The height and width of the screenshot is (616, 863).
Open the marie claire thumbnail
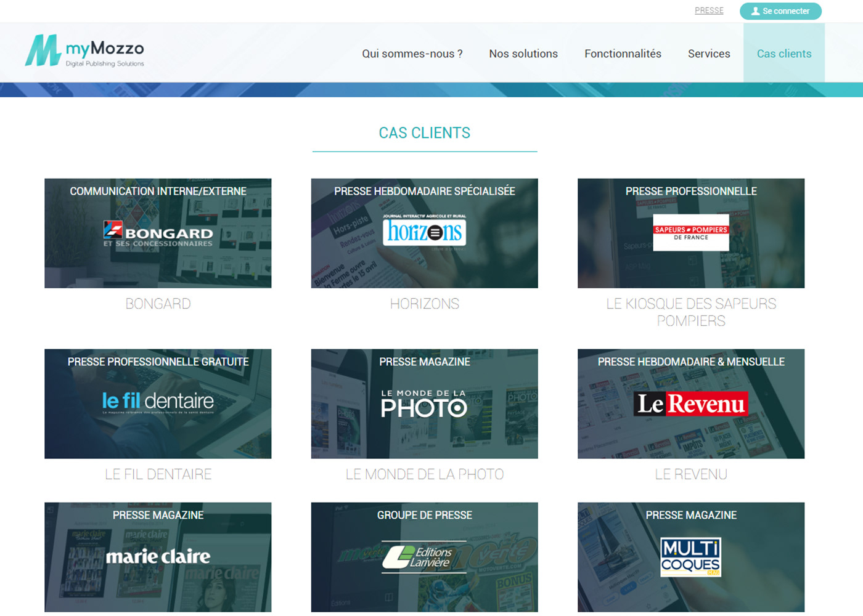coord(158,557)
